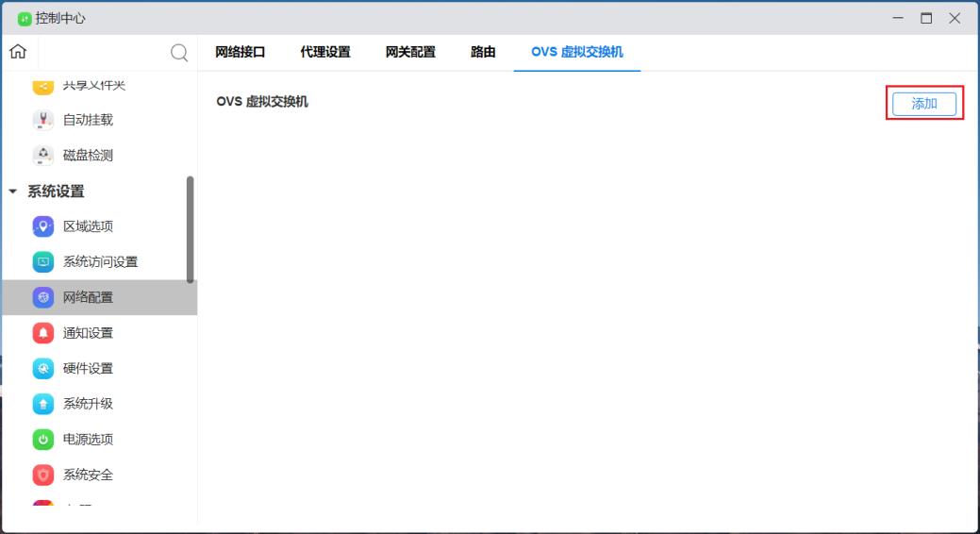The width and height of the screenshot is (980, 534).
Task: Open 硬件设置 from the sidebar
Action: [x=88, y=368]
